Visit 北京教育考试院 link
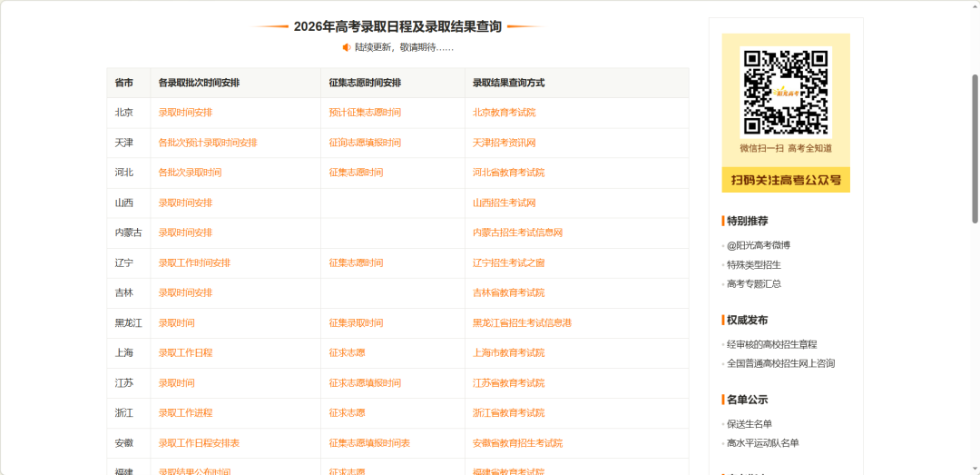Viewport: 980px width, 475px height. 505,113
